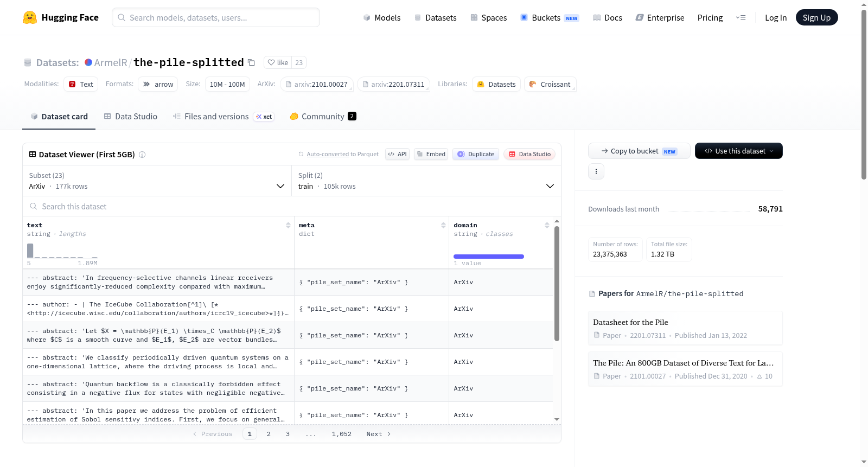Click Copy to bucket button
The height and width of the screenshot is (467, 868).
tap(639, 151)
